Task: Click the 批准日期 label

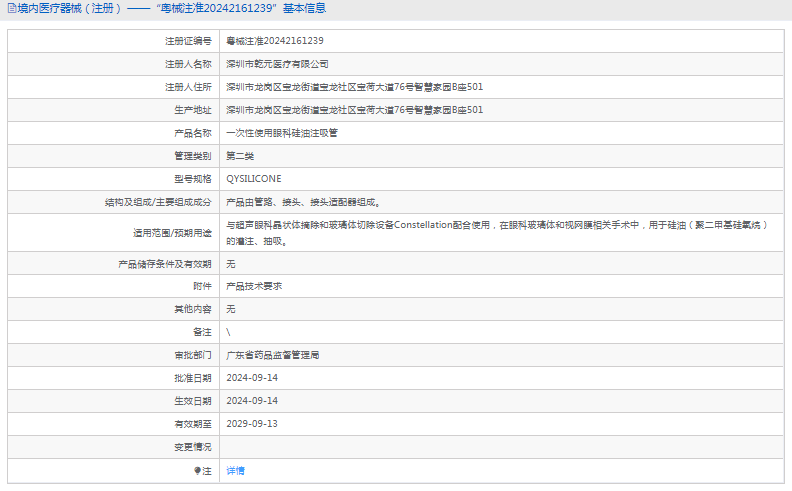Action: coord(193,378)
